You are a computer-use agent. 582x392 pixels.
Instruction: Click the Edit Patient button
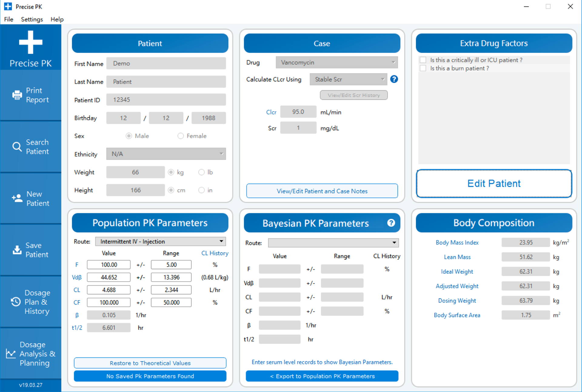[494, 184]
